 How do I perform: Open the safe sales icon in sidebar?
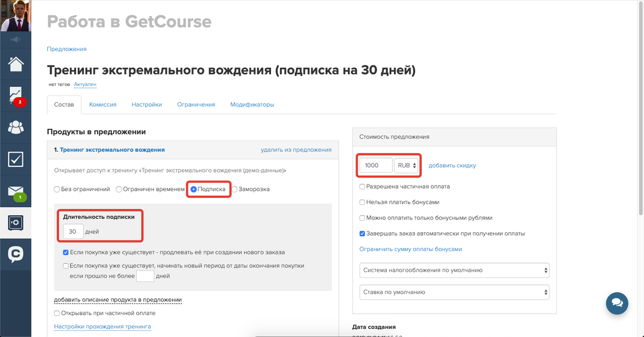click(16, 222)
